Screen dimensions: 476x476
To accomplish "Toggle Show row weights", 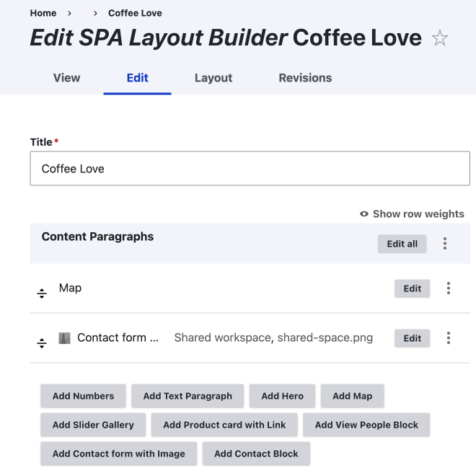I will coord(412,214).
